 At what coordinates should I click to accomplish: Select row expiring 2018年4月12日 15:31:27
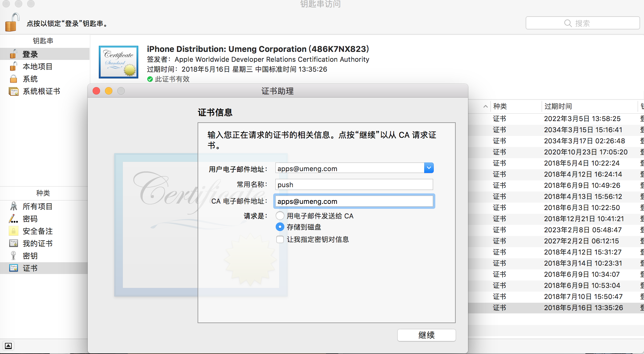[x=556, y=252]
